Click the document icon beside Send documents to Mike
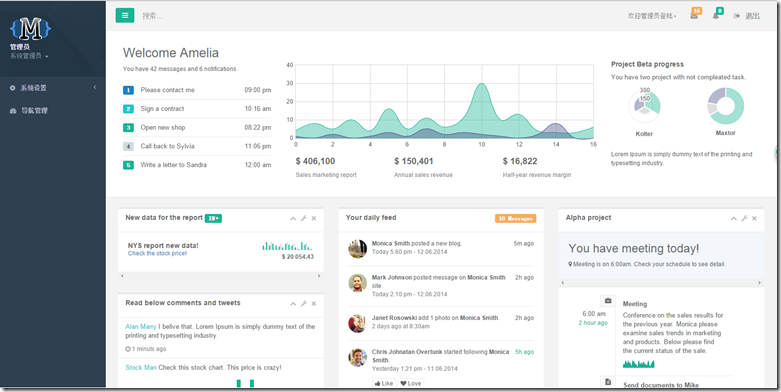Screen dimensions: 781x392 (608, 382)
